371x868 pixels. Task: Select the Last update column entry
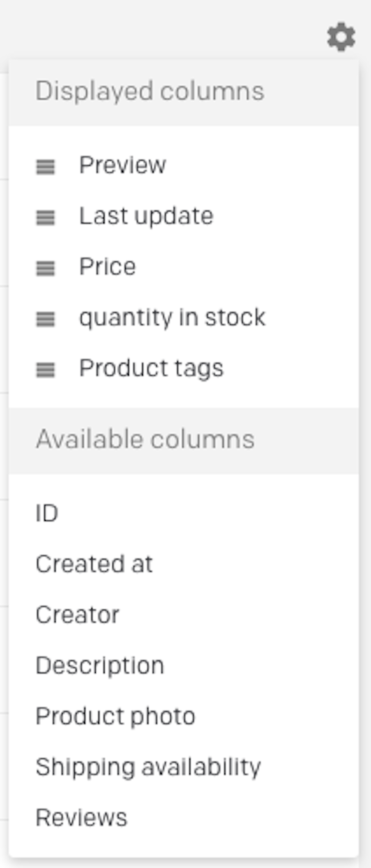point(146,216)
